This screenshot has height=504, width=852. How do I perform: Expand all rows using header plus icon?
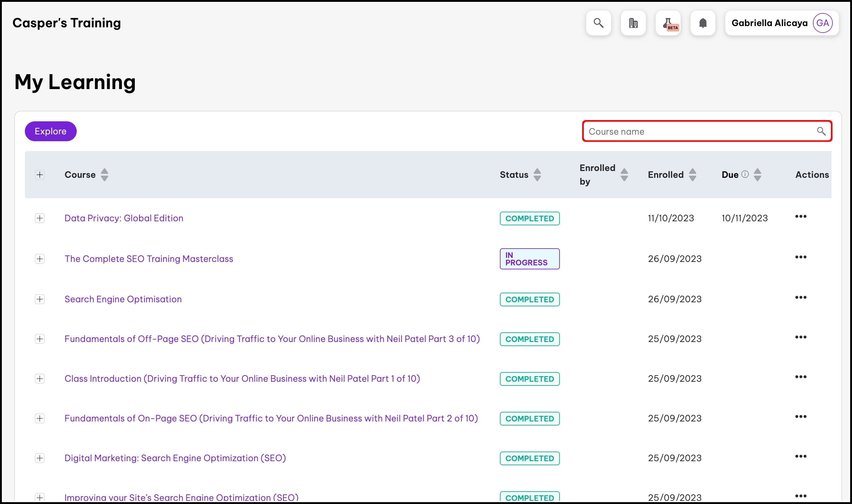[x=40, y=174]
